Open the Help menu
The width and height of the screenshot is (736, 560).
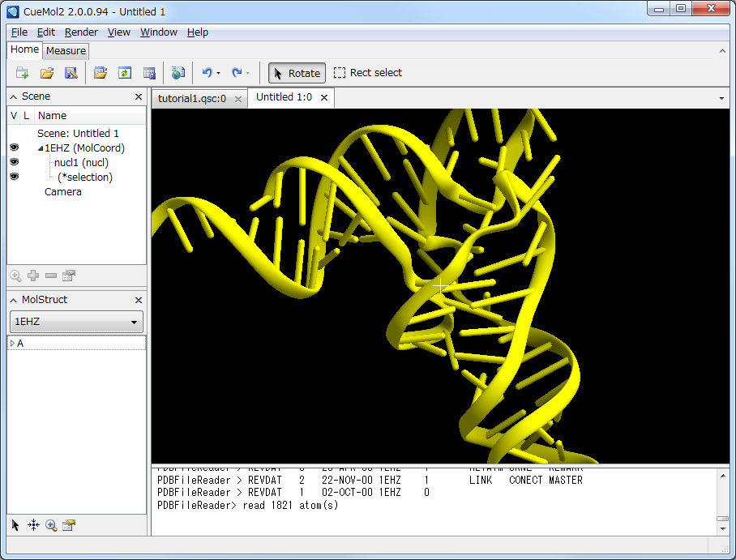(198, 32)
